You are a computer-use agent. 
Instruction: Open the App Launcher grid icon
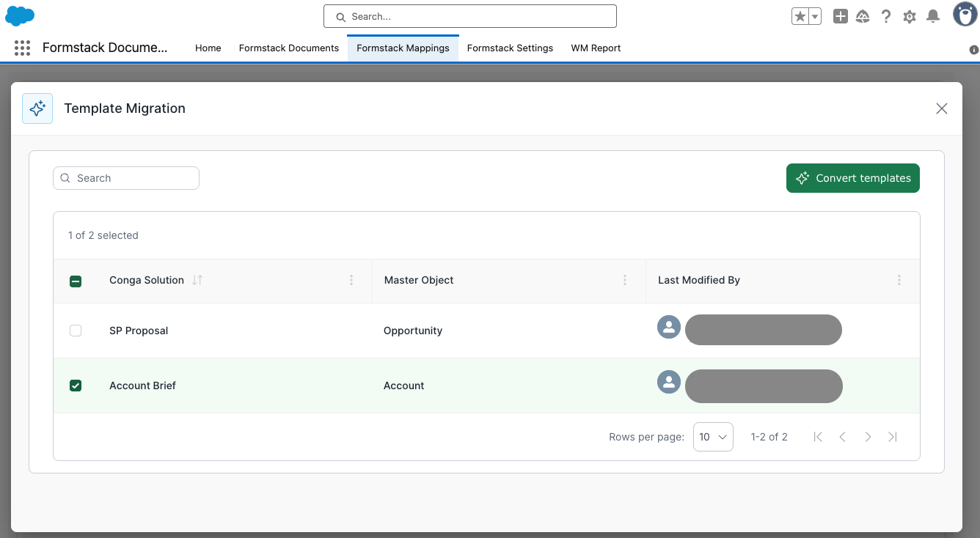click(22, 48)
